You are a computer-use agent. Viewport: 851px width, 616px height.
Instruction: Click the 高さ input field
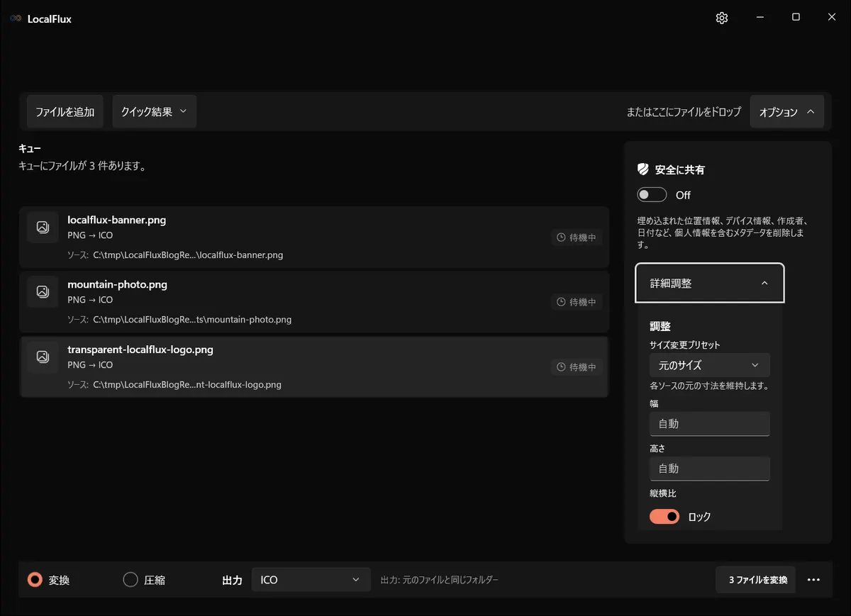710,469
